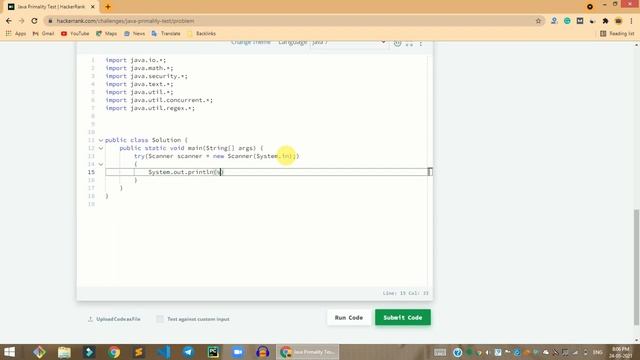Image resolution: width=640 pixels, height=360 pixels.
Task: Click line number 15 in the gutter
Action: point(91,172)
